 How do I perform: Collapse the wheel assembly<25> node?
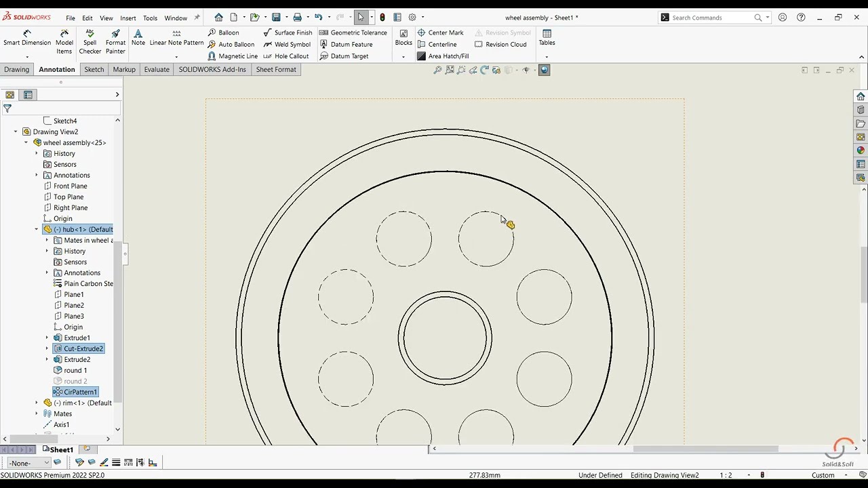point(26,142)
